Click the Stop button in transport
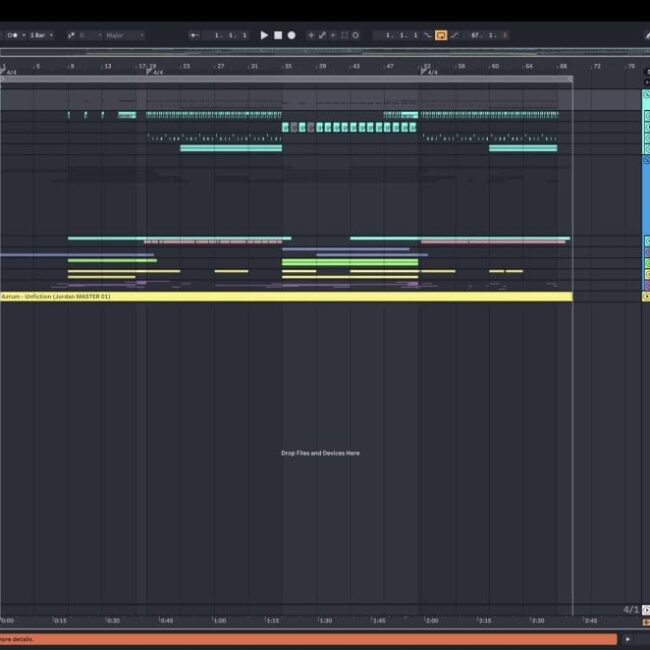This screenshot has height=650, width=650. (278, 35)
